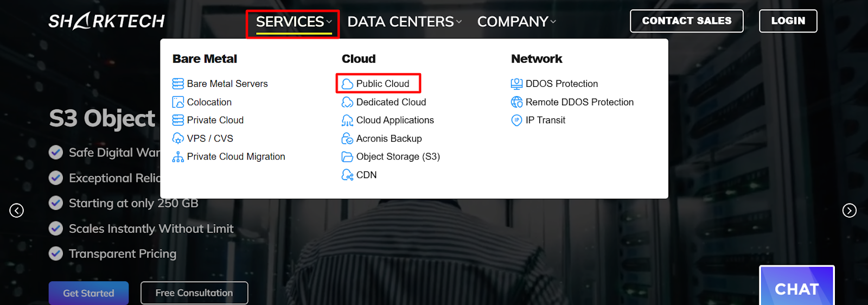The height and width of the screenshot is (305, 868).
Task: Click the Network column heading
Action: 537,59
